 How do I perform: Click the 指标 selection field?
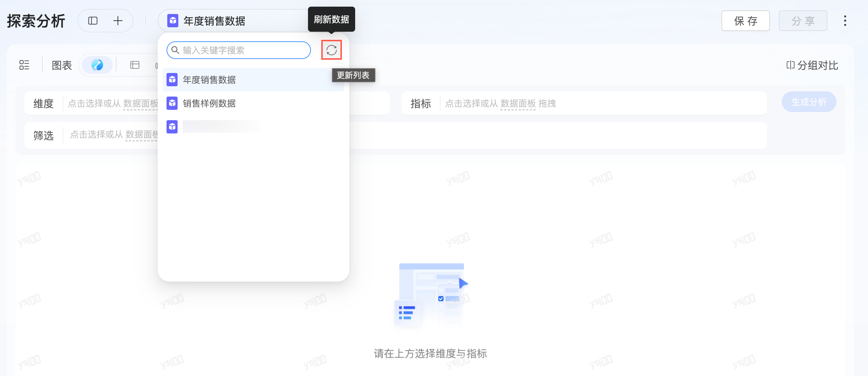584,103
